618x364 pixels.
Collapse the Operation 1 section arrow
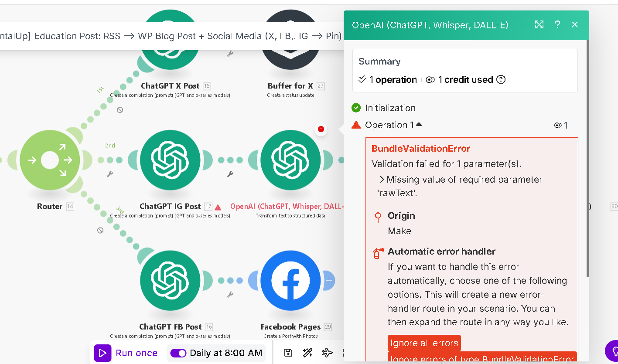(419, 125)
